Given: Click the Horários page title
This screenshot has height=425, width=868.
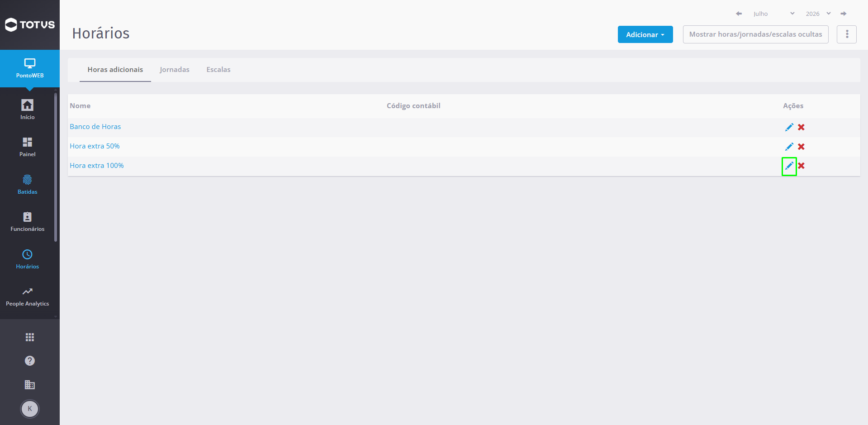Looking at the screenshot, I should (x=101, y=33).
